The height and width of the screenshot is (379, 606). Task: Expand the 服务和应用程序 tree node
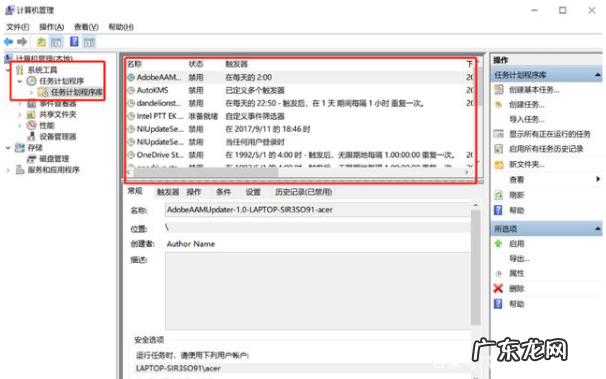[8, 170]
